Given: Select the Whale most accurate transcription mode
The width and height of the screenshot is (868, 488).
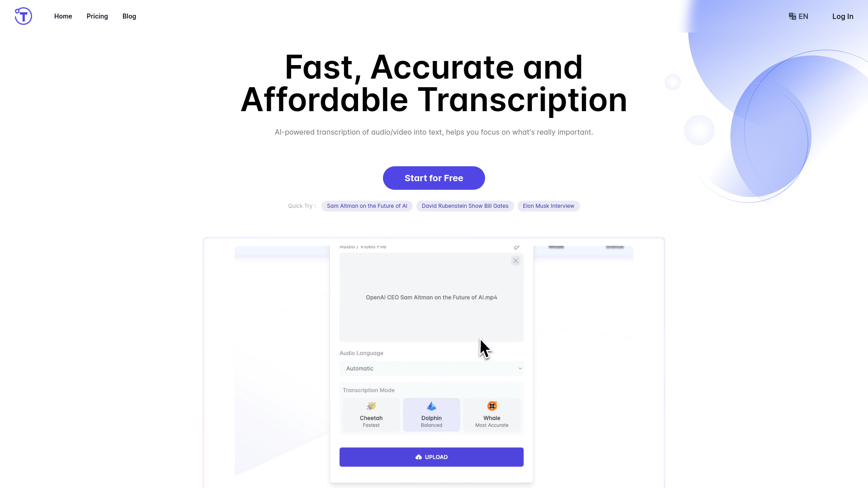Looking at the screenshot, I should (x=492, y=414).
